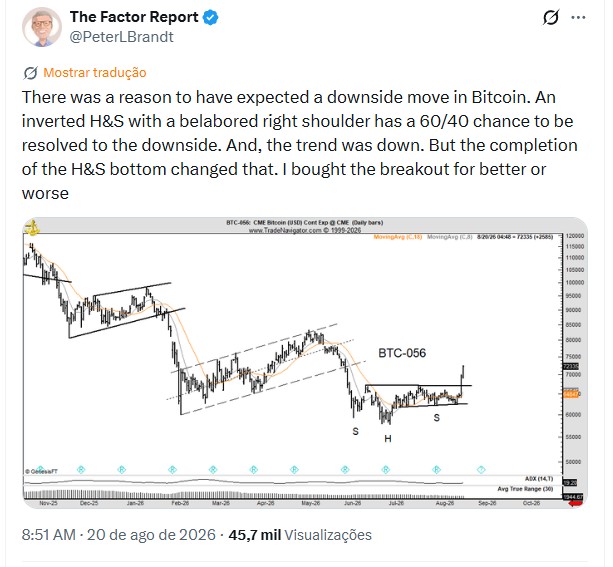Click The Factor Report profile avatar
The width and height of the screenshot is (613, 567).
click(x=42, y=27)
